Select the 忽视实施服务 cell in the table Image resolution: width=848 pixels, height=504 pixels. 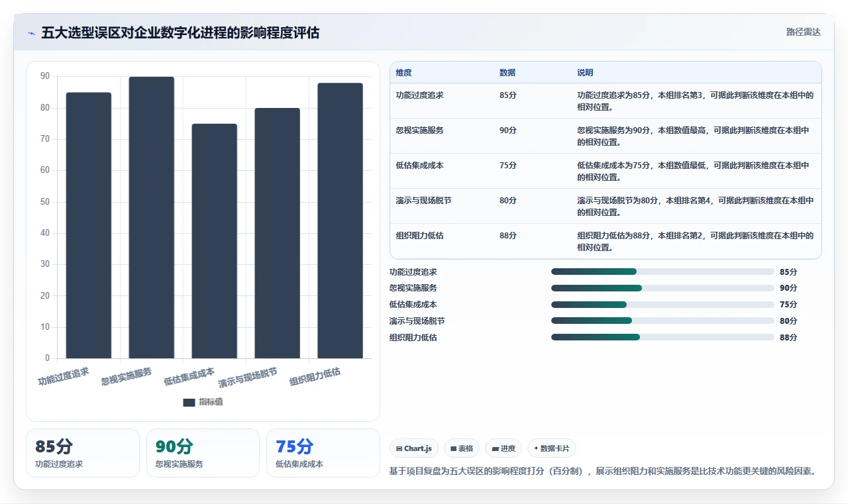point(419,130)
